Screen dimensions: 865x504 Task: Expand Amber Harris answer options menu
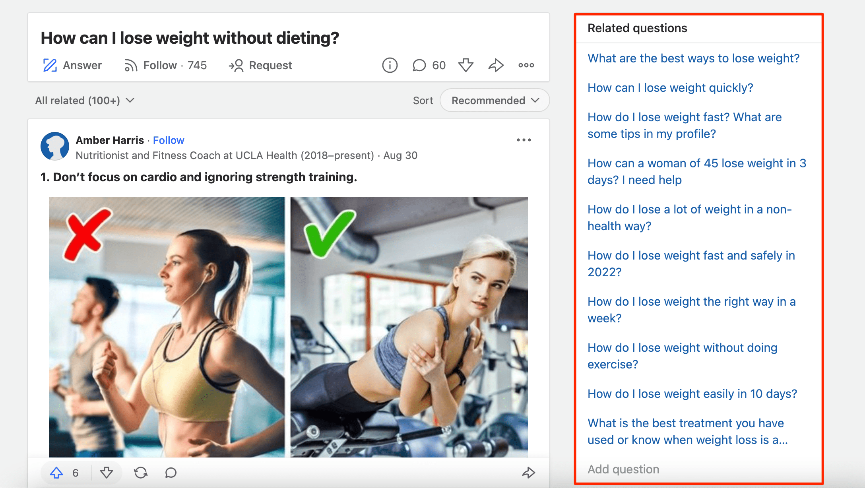click(524, 140)
